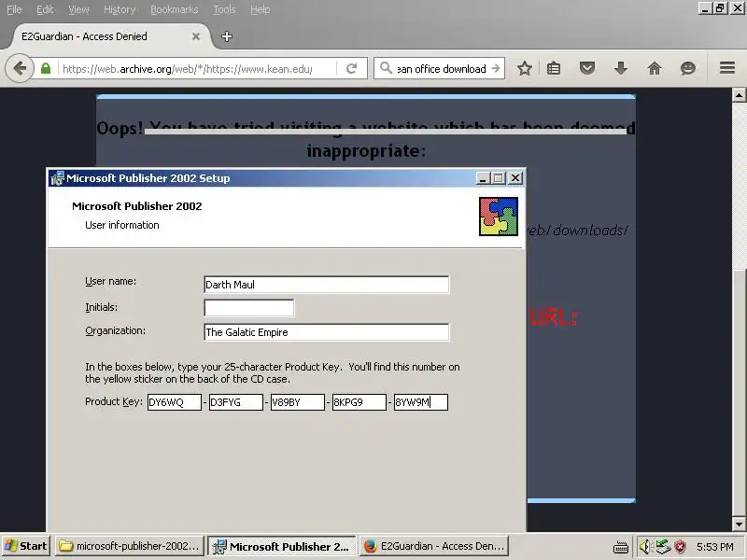Open the View menu in Firefox

pyautogui.click(x=78, y=9)
